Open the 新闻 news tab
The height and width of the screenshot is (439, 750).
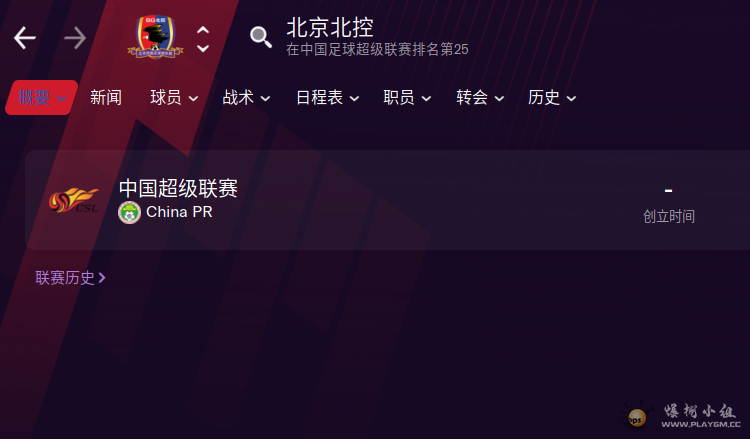click(106, 98)
